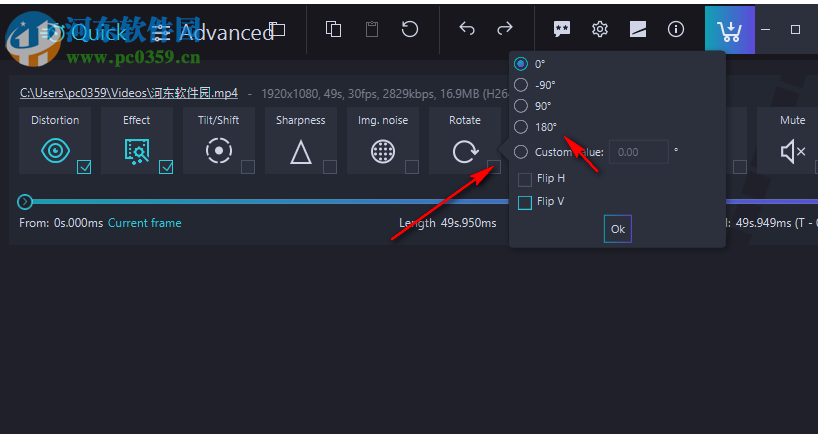Screen dimensions: 818x434
Task: Redo the last action
Action: pos(504,29)
